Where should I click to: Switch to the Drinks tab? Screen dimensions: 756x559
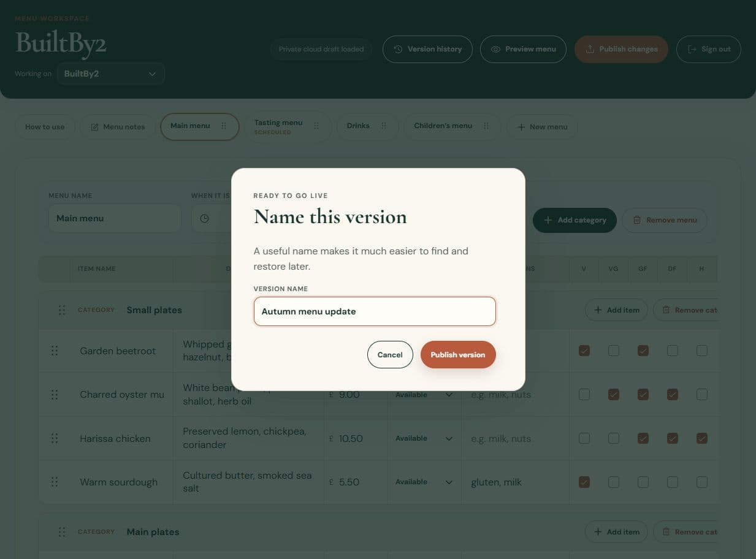pos(358,126)
